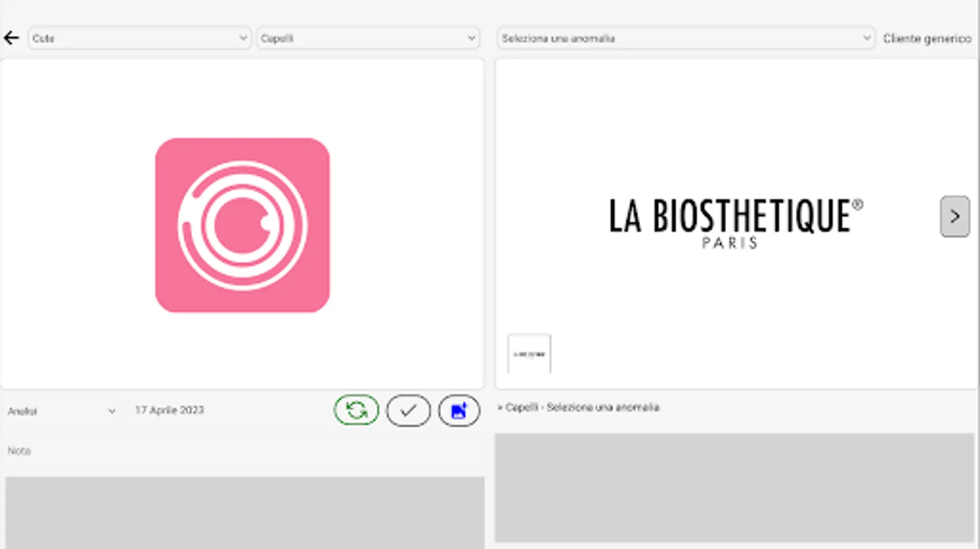
Task: Open the Cute dropdown
Action: coord(140,38)
